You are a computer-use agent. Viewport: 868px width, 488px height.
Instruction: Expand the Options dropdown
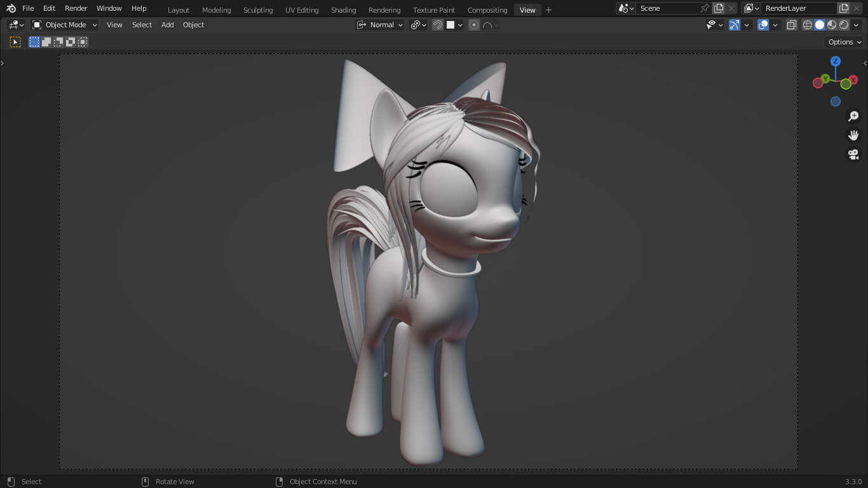tap(844, 42)
